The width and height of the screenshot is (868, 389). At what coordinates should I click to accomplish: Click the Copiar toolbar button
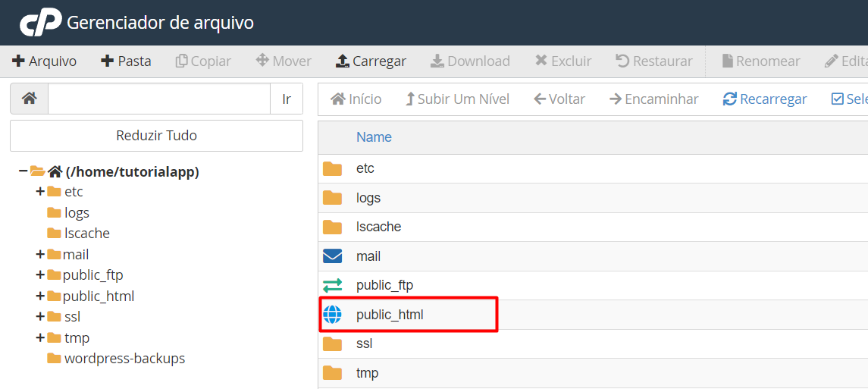pyautogui.click(x=203, y=61)
